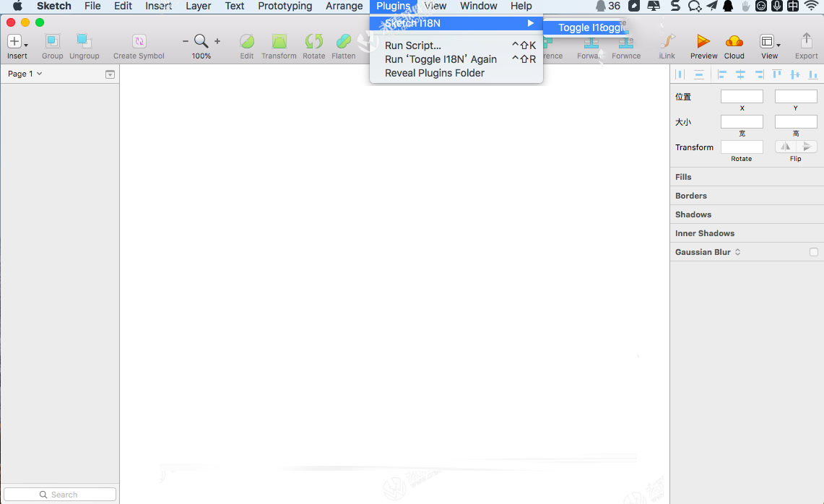824x504 pixels.
Task: Open the Sketch I18N submenu
Action: pyautogui.click(x=456, y=23)
